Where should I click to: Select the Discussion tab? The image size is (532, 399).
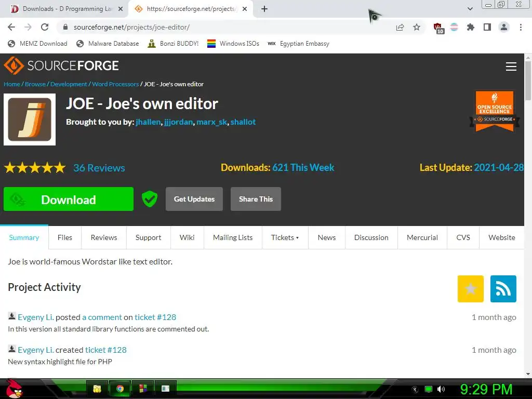point(371,237)
